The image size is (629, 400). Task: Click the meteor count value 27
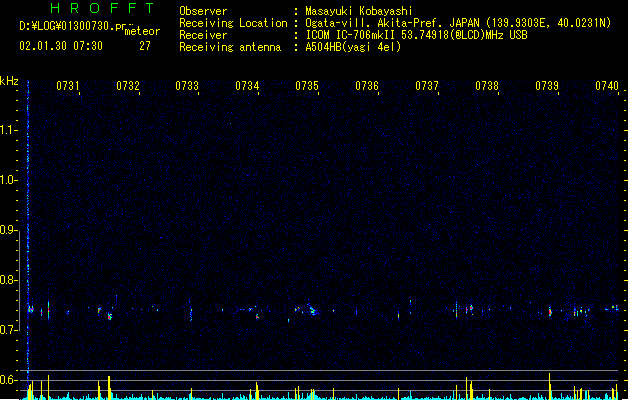[145, 46]
